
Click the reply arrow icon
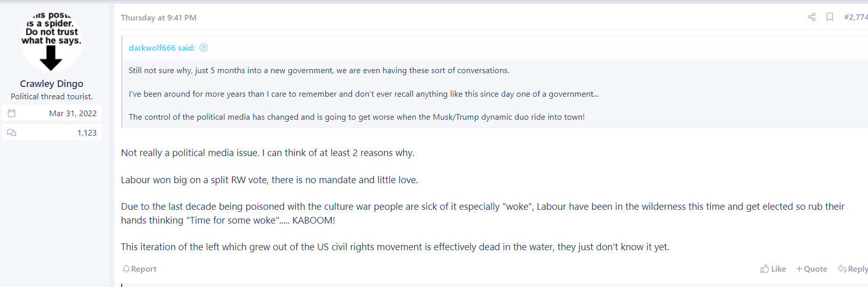(842, 269)
